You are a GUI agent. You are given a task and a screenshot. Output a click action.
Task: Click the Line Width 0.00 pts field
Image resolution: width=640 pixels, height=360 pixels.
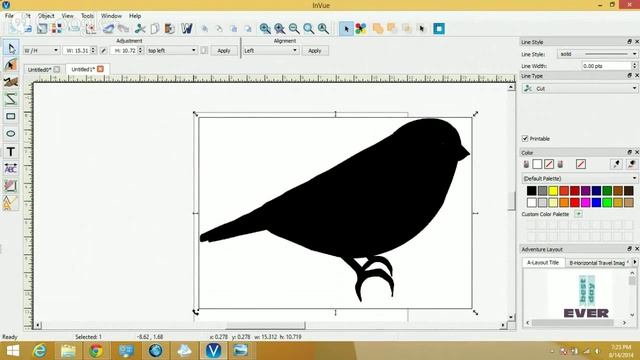606,66
